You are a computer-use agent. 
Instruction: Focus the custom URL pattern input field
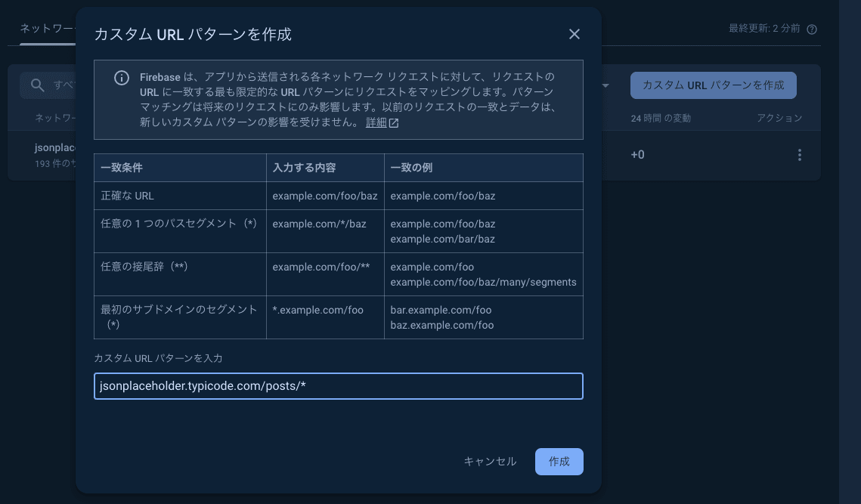point(338,386)
